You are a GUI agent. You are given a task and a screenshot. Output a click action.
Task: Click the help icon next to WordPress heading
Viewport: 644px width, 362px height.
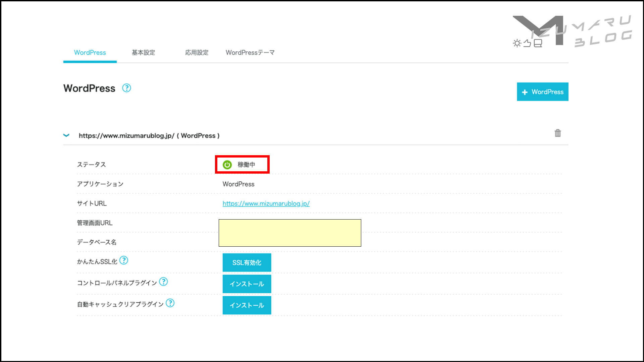(x=126, y=88)
